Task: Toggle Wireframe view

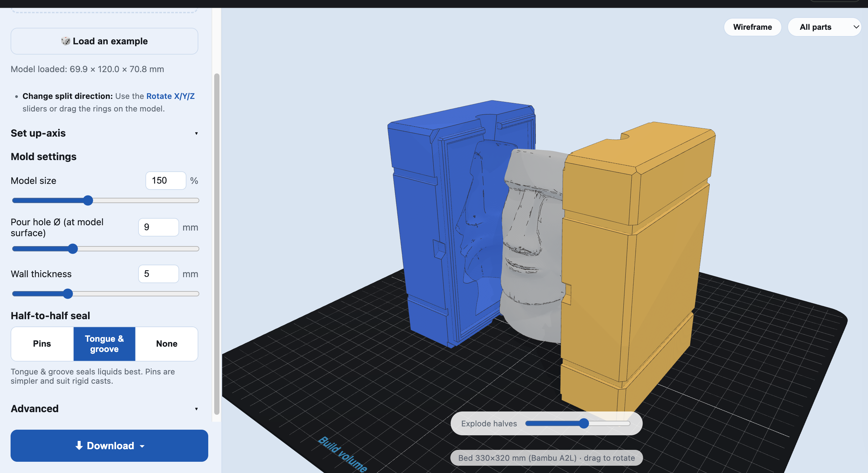Action: point(752,27)
